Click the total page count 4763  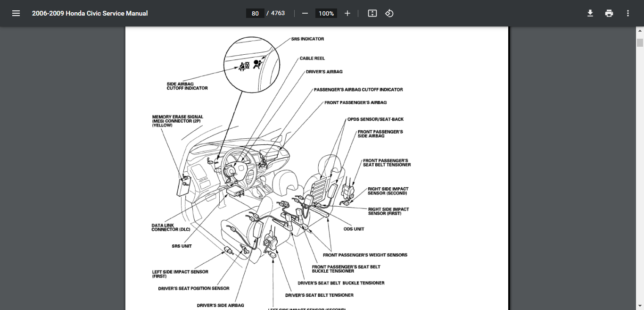(x=278, y=13)
